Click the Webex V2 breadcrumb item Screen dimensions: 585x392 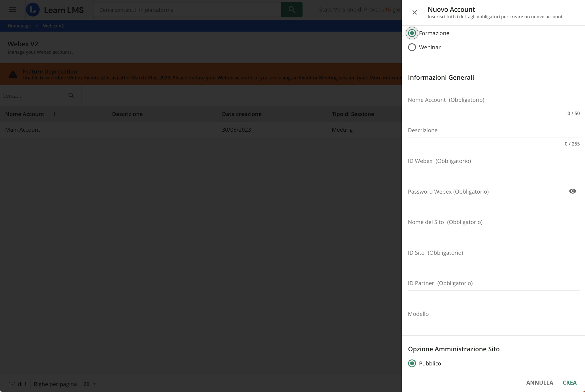(x=53, y=26)
